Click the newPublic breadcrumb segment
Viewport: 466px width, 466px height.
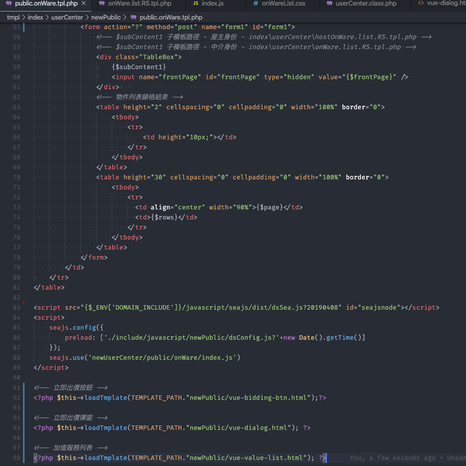point(106,17)
